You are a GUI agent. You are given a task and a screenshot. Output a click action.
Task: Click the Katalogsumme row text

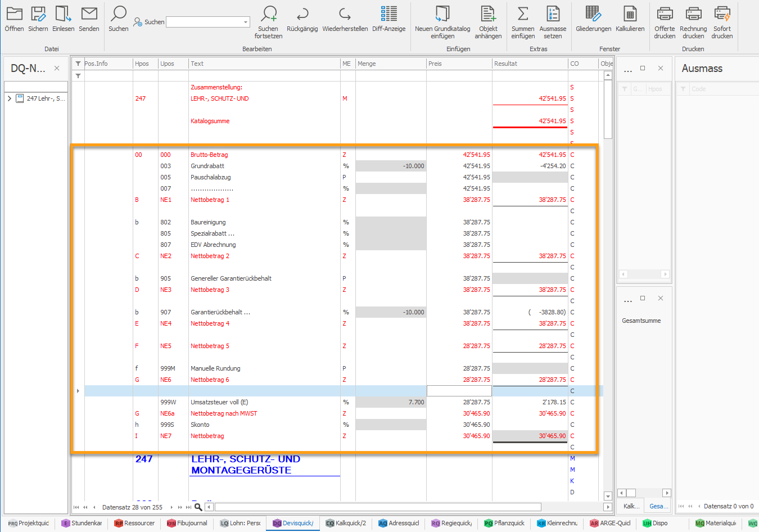pyautogui.click(x=210, y=121)
